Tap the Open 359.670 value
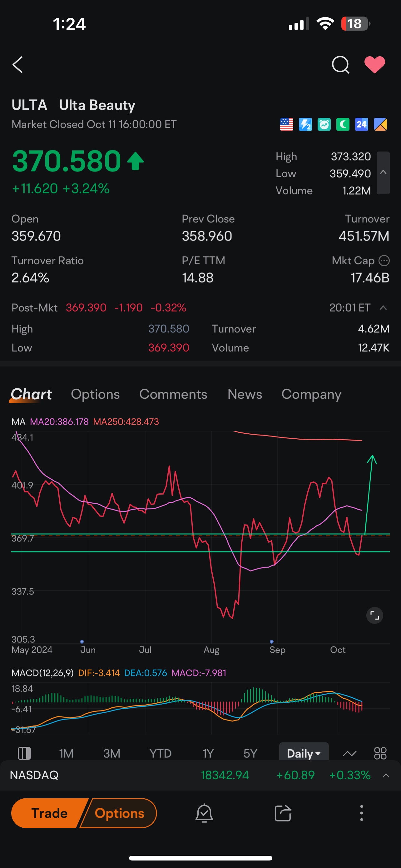The height and width of the screenshot is (868, 401). [36, 236]
